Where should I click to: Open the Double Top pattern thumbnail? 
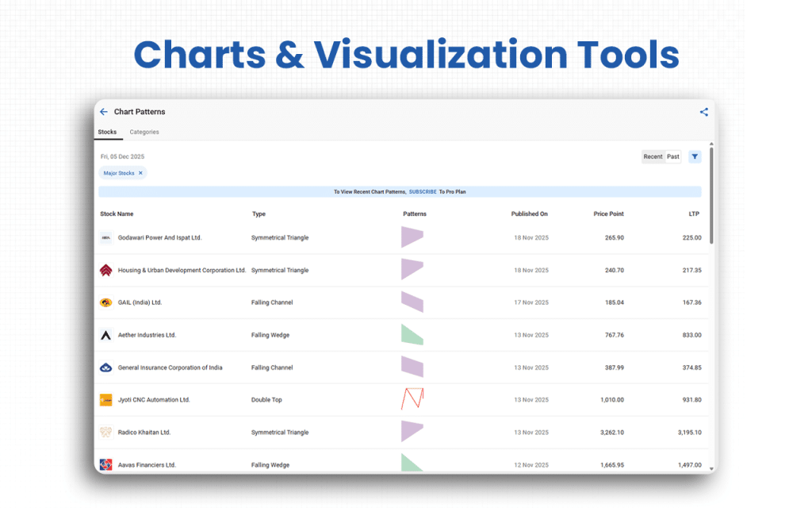click(413, 399)
